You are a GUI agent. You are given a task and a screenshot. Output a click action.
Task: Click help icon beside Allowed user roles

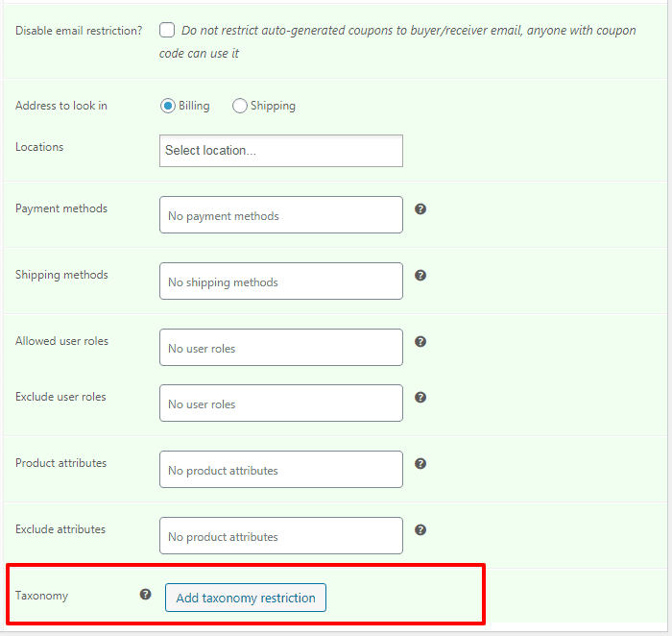tap(420, 341)
